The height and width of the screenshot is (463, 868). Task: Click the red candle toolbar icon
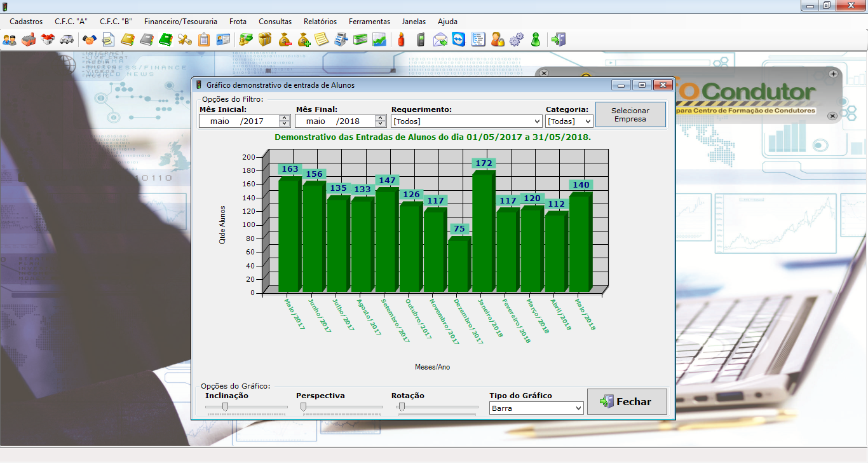point(401,39)
